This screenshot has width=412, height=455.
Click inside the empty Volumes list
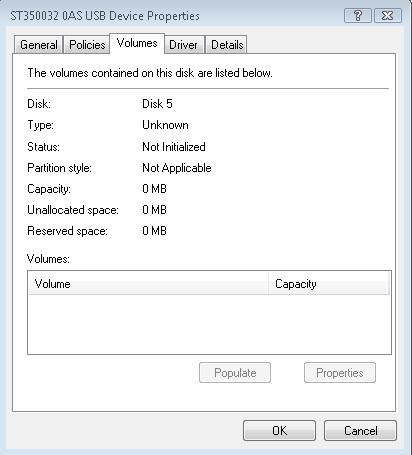209,324
